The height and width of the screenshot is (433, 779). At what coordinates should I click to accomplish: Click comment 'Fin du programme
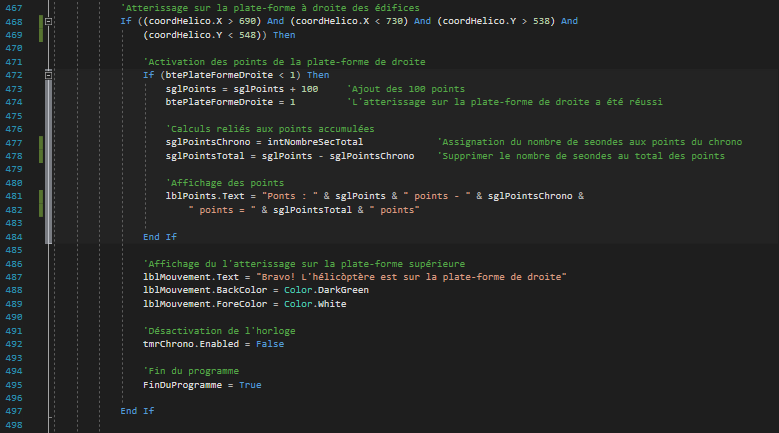pyautogui.click(x=191, y=371)
